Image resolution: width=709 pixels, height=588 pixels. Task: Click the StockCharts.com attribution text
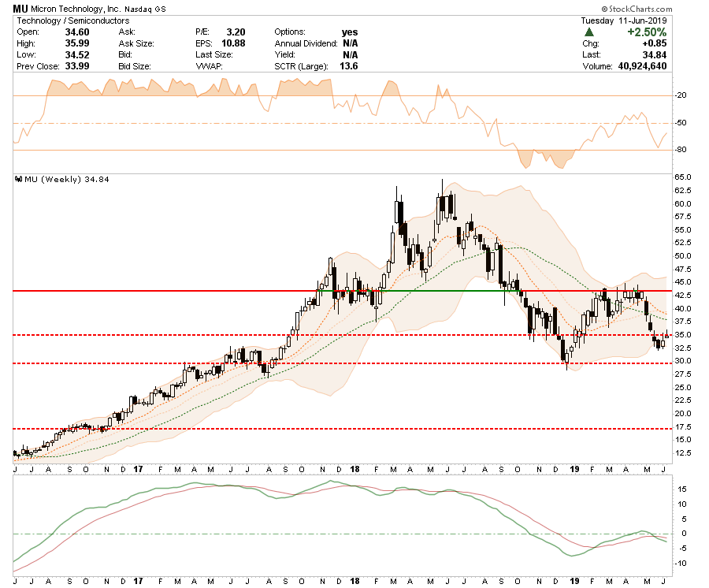pyautogui.click(x=637, y=9)
